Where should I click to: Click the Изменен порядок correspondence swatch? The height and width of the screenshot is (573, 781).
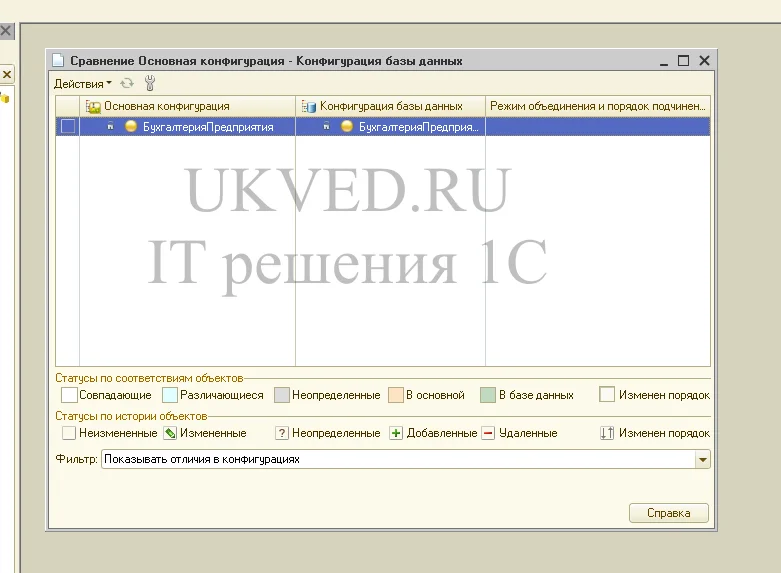tap(607, 395)
